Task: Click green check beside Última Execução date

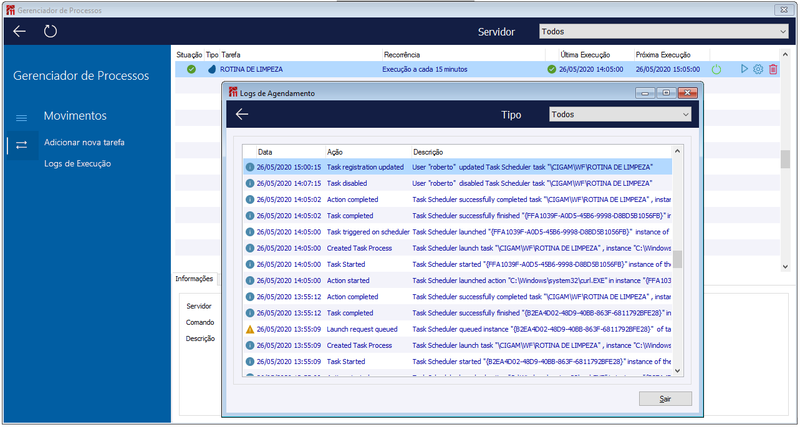Action: 552,69
